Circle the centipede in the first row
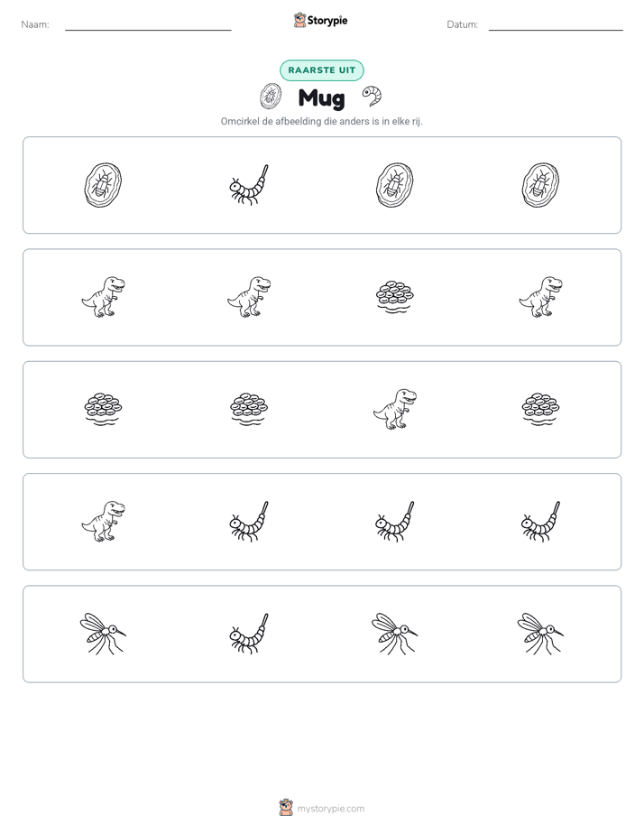The height and width of the screenshot is (834, 644). [x=249, y=185]
